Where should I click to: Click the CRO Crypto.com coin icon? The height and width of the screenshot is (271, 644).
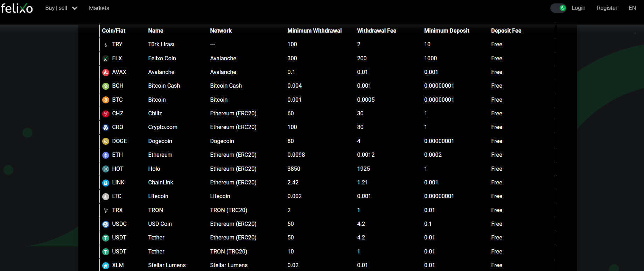[106, 128]
